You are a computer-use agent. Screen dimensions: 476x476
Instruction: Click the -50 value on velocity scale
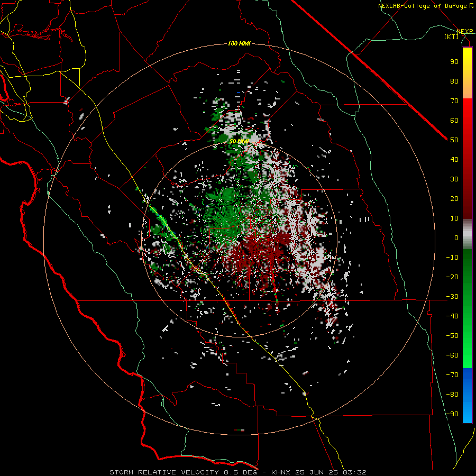(x=452, y=336)
